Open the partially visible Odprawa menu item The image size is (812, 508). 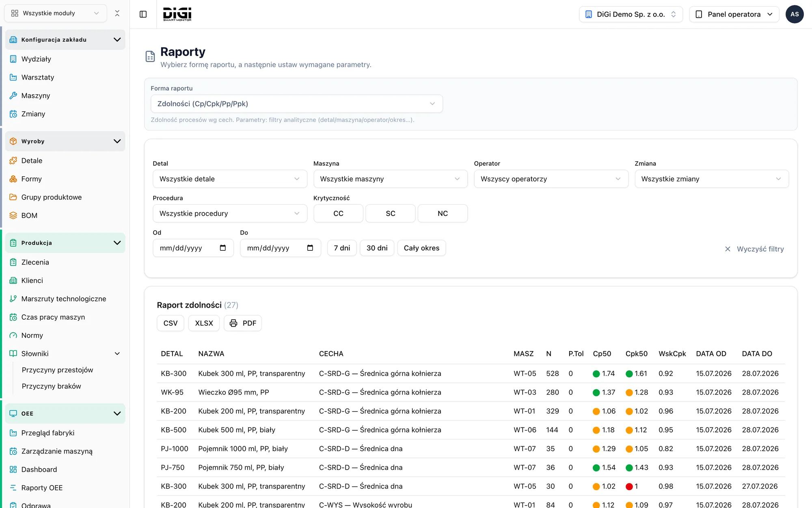coord(36,505)
